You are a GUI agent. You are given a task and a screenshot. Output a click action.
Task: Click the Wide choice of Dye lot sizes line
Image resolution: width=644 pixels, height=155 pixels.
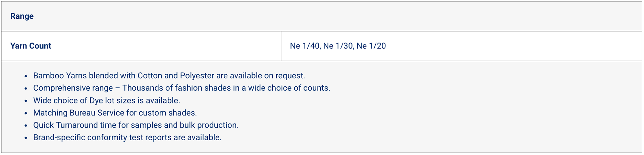coord(106,100)
